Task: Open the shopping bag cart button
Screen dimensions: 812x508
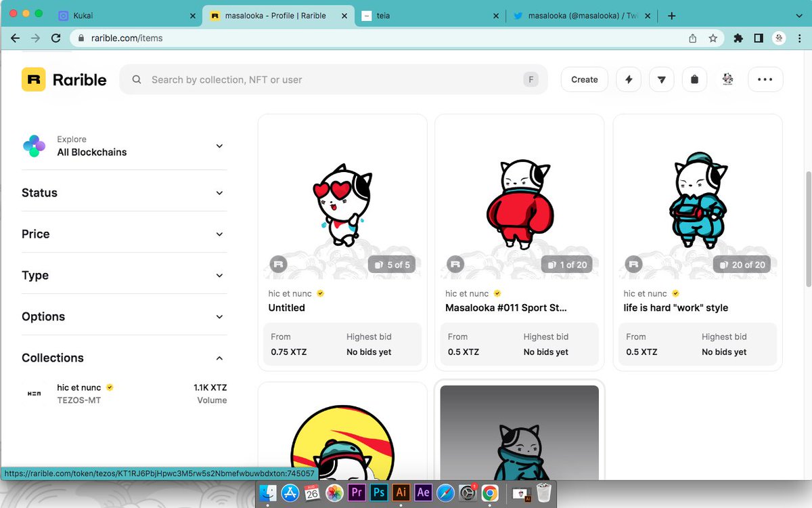Action: (x=694, y=79)
